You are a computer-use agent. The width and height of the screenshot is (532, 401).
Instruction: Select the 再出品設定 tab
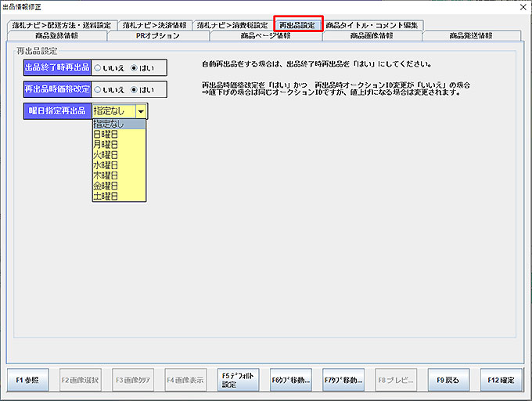[297, 25]
